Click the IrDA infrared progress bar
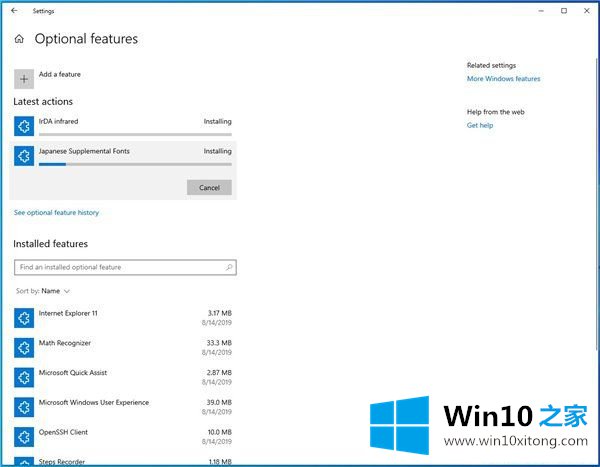The width and height of the screenshot is (600, 467). 135,134
